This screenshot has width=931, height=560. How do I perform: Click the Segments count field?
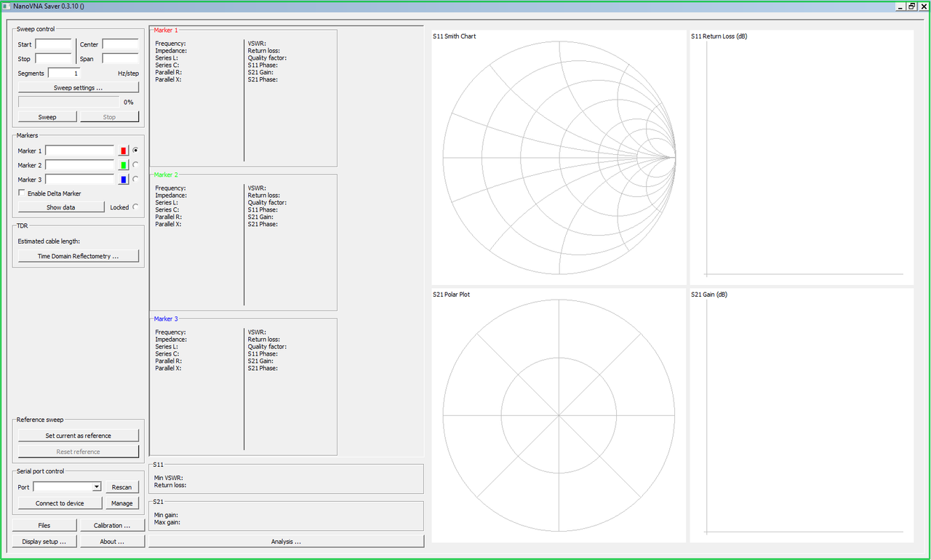[64, 73]
